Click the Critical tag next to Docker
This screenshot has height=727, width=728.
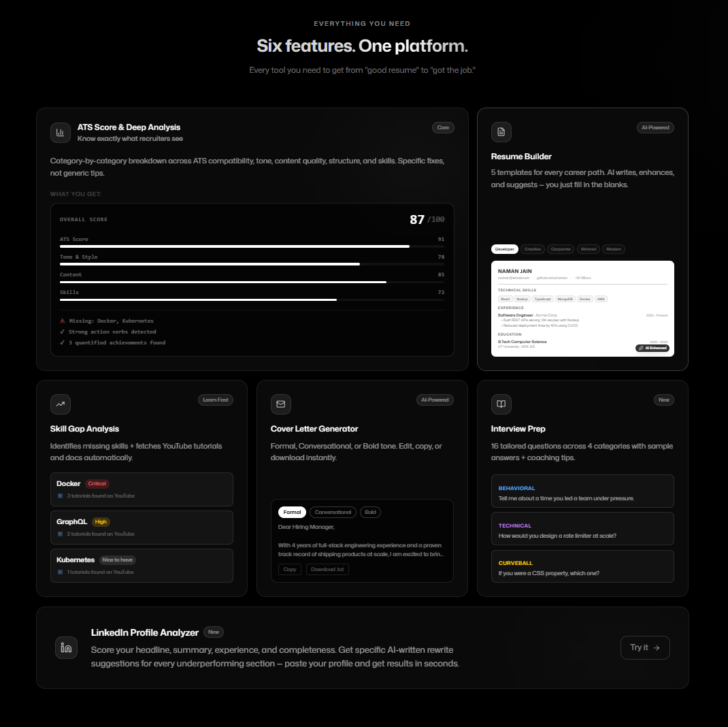(97, 483)
